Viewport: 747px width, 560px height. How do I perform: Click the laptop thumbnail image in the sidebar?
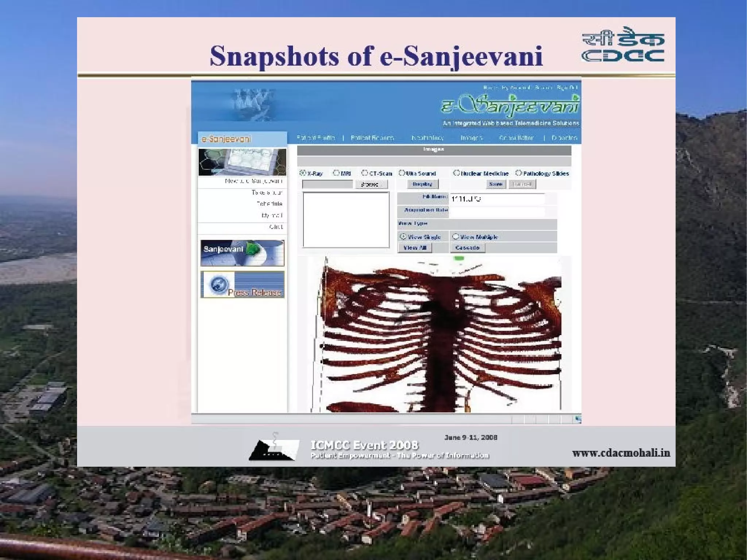tap(242, 162)
